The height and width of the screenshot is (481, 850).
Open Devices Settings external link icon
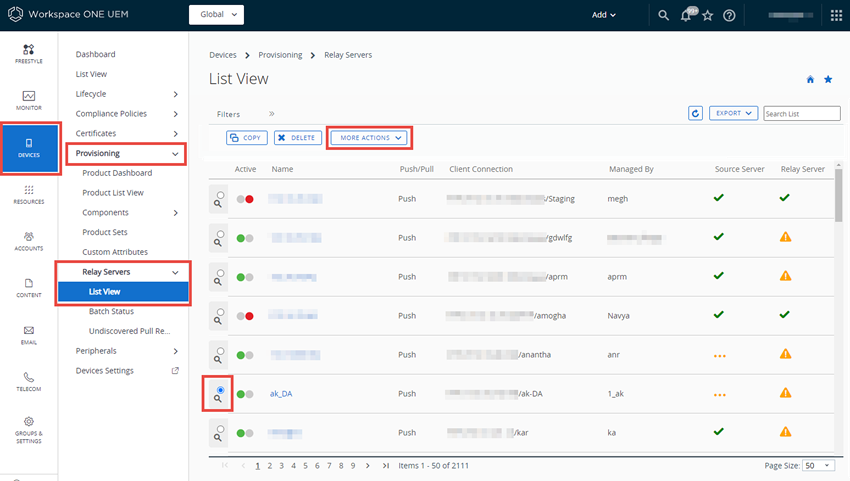[175, 371]
